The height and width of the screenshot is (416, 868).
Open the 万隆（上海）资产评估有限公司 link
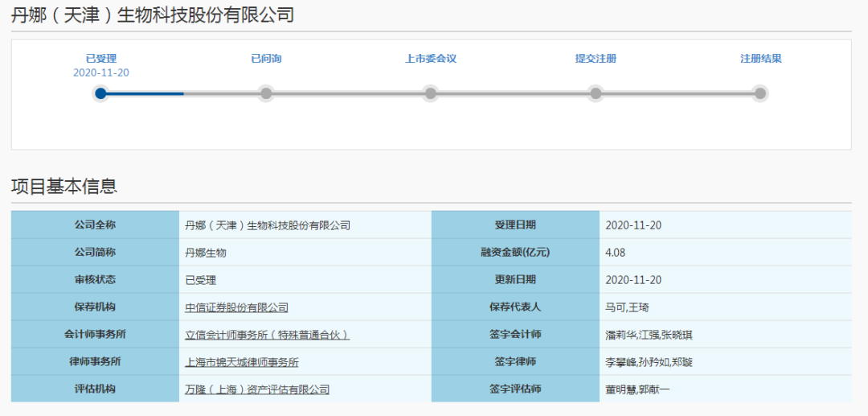tap(257, 389)
